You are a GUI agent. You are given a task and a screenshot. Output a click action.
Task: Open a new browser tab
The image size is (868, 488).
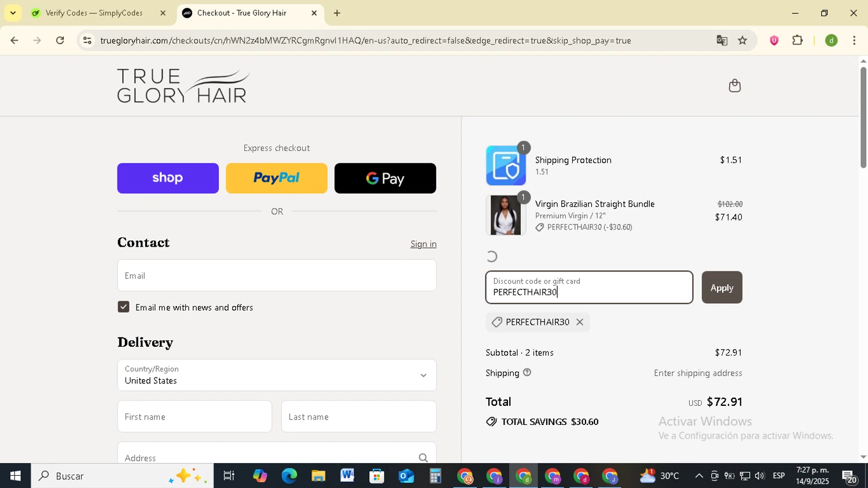tap(337, 13)
